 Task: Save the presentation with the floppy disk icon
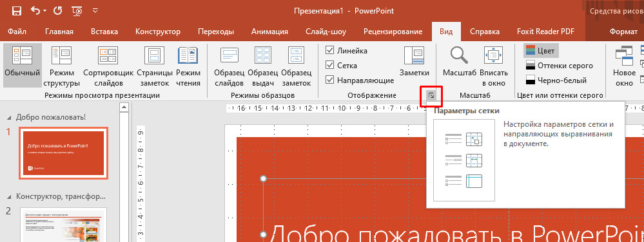(17, 11)
